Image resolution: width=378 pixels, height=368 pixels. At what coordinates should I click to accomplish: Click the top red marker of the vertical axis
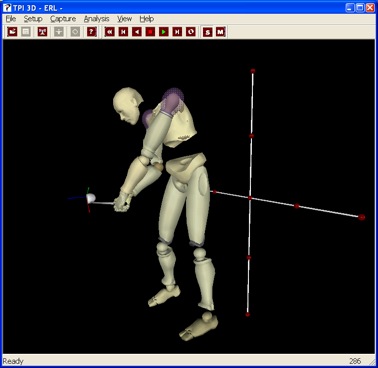coord(253,71)
